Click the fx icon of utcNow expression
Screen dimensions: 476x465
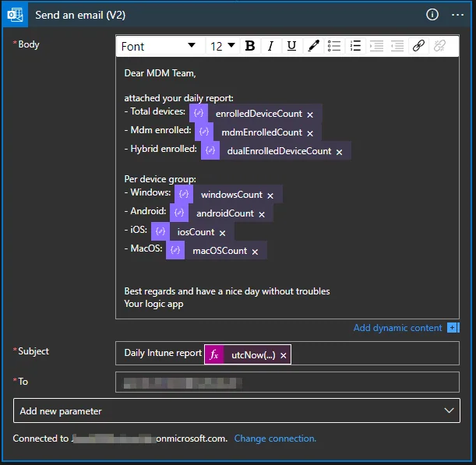(x=214, y=354)
